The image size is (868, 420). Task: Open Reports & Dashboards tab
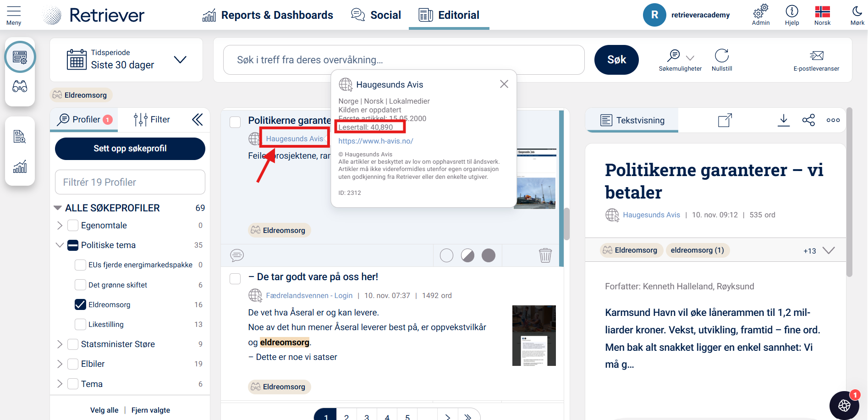[x=268, y=15]
